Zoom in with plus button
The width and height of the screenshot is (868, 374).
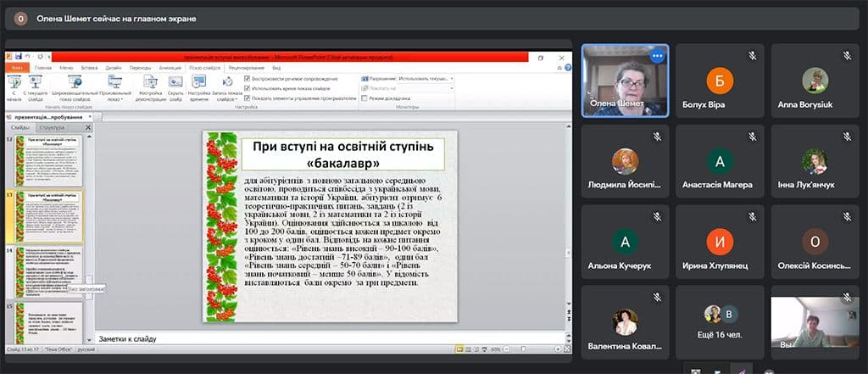click(558, 349)
